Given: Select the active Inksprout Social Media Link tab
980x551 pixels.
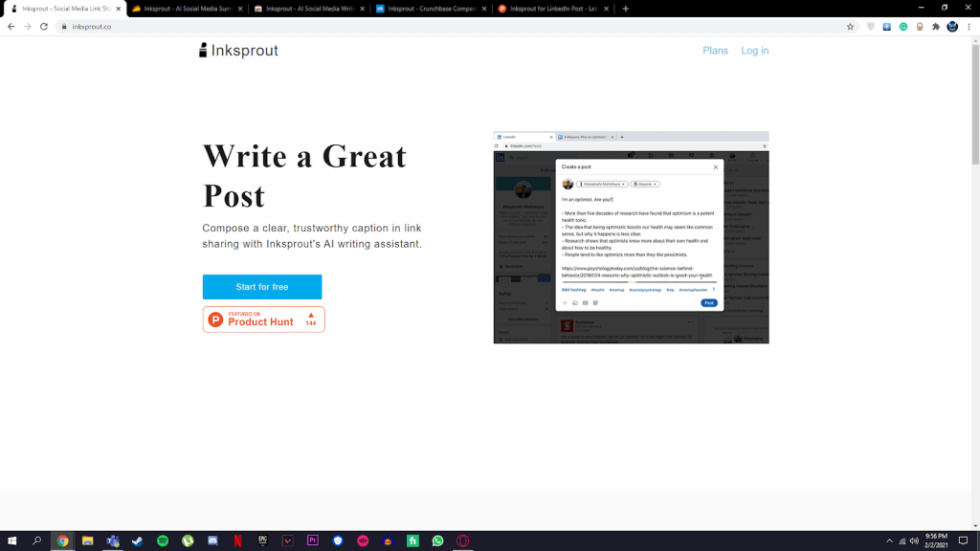Looking at the screenshot, I should pyautogui.click(x=65, y=9).
